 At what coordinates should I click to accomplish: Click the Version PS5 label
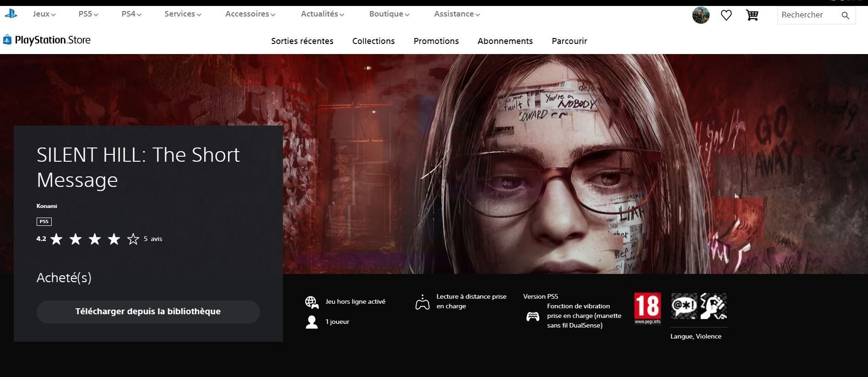[541, 296]
